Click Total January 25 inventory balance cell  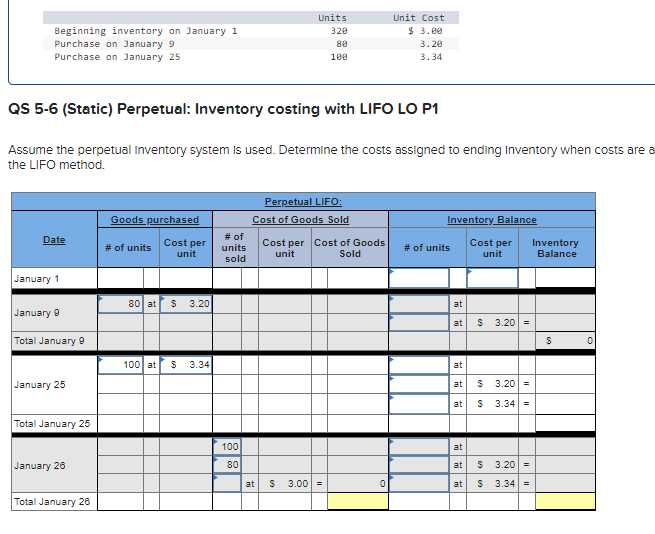pos(565,424)
